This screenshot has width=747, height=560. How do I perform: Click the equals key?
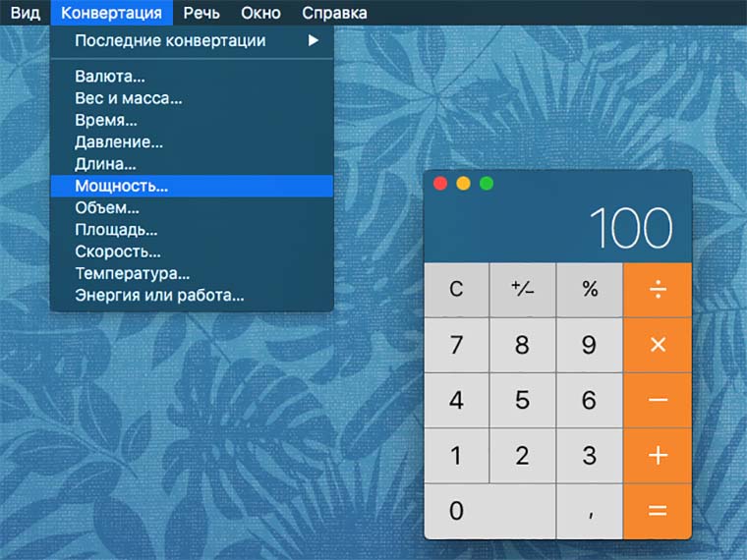pos(658,511)
